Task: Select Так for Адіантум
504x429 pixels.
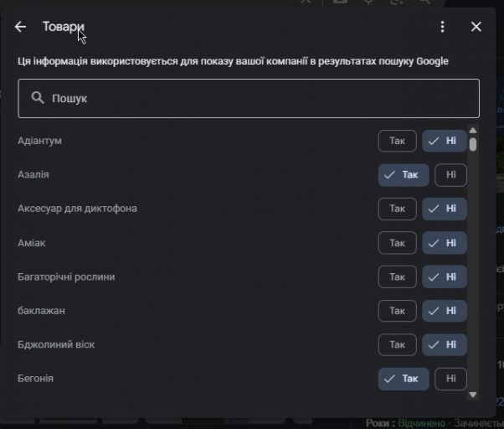Action: click(x=398, y=141)
